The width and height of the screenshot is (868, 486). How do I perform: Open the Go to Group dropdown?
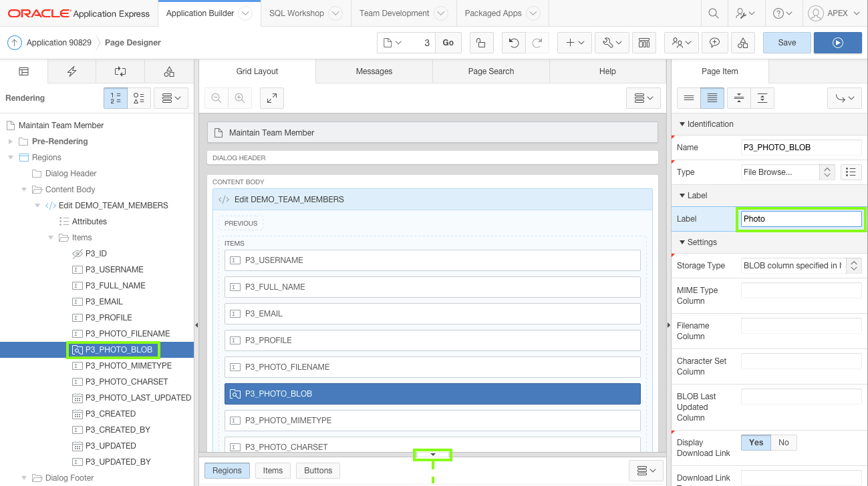tap(845, 98)
